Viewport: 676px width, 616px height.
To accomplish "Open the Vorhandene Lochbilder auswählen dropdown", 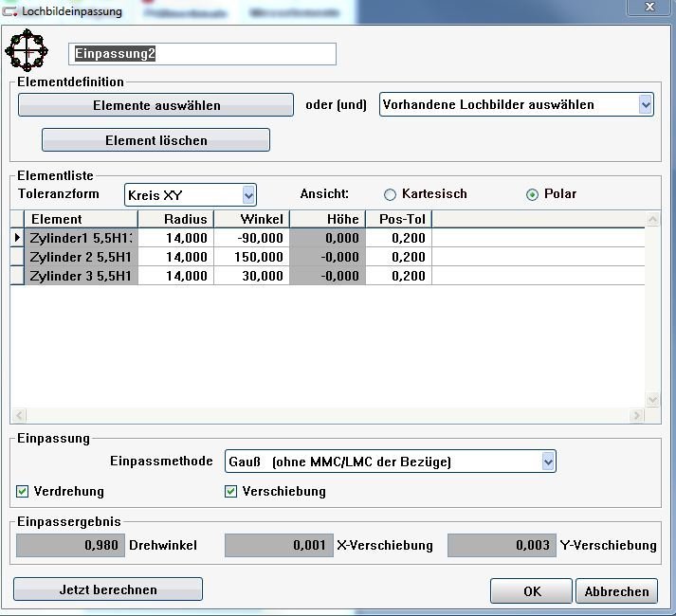I will (x=646, y=105).
